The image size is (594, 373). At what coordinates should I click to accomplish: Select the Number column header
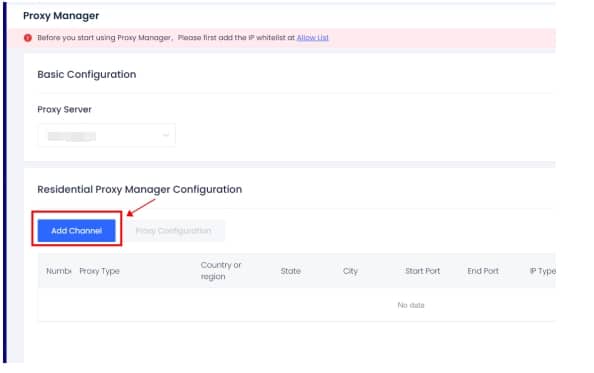59,271
